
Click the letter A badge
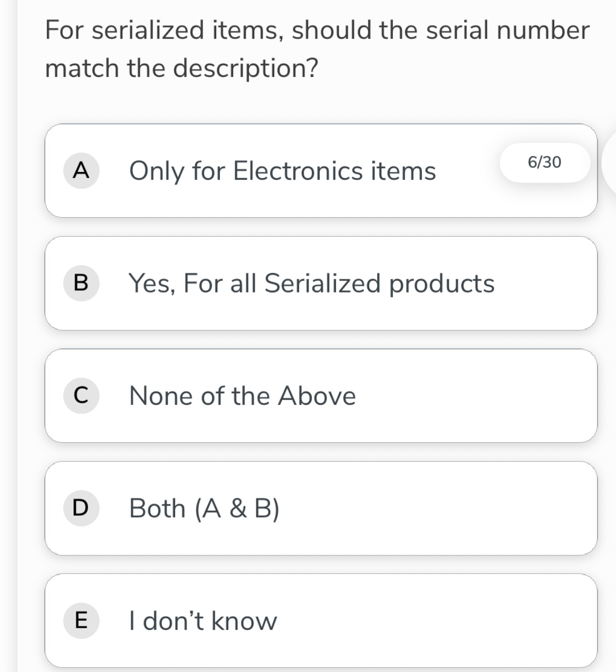(81, 171)
